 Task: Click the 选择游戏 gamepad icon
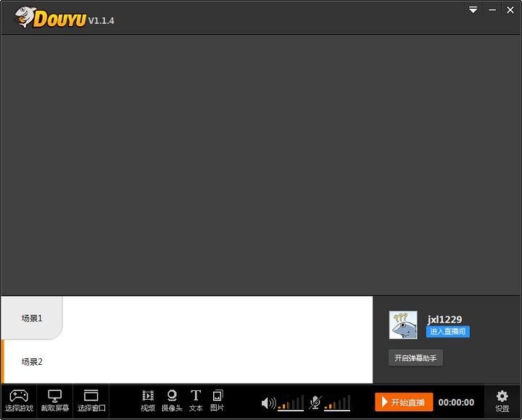coord(18,396)
